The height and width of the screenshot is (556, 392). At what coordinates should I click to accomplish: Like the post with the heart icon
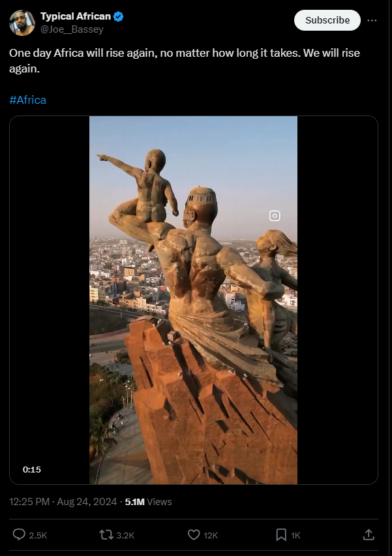[194, 534]
